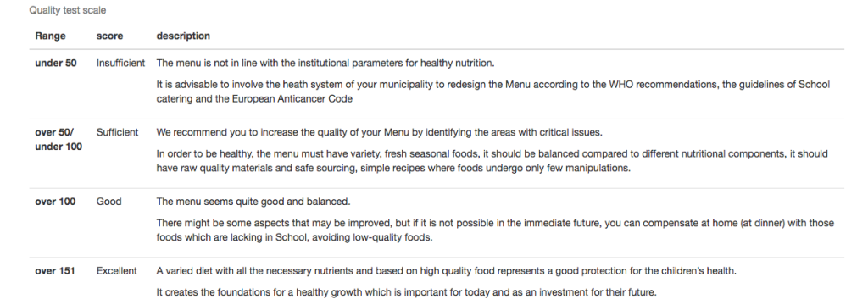The image size is (868, 305).
Task: Select the 'Excellent' score label
Action: 117,271
